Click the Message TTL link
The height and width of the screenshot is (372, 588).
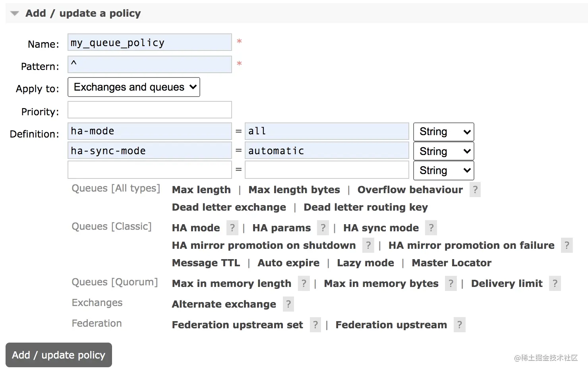tap(206, 263)
